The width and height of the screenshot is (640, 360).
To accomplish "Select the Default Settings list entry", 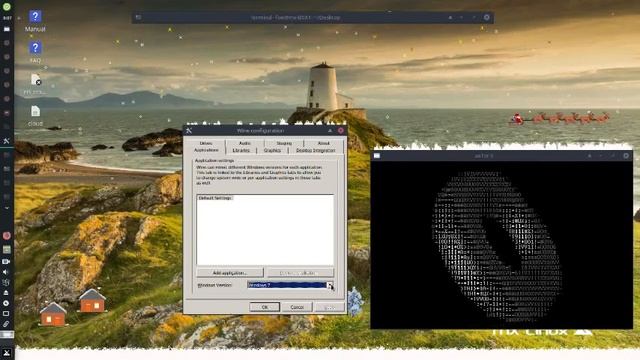I will click(x=215, y=198).
